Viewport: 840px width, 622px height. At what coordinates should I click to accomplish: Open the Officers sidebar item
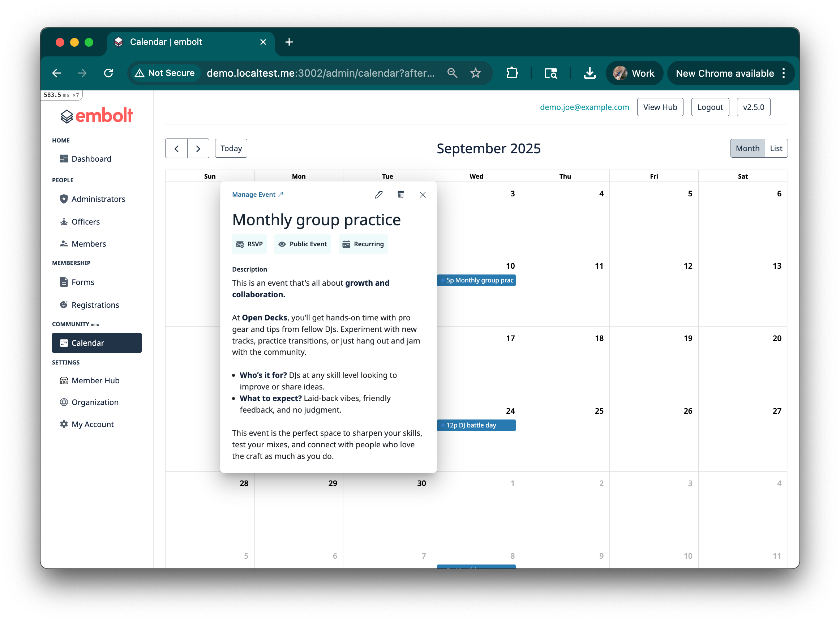(x=85, y=222)
